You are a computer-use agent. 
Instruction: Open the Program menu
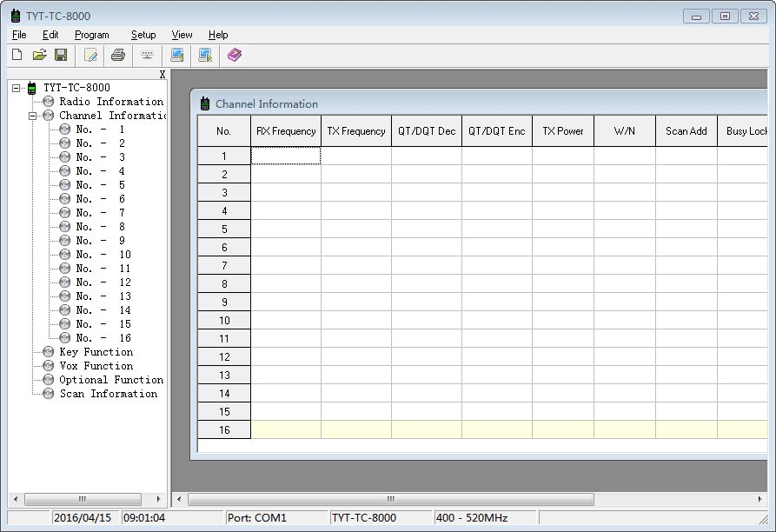tap(91, 35)
